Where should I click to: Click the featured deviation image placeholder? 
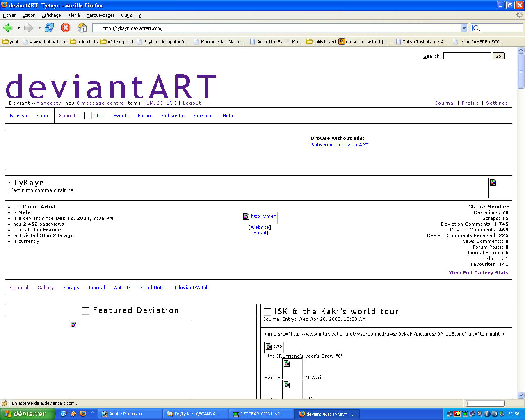[x=130, y=359]
